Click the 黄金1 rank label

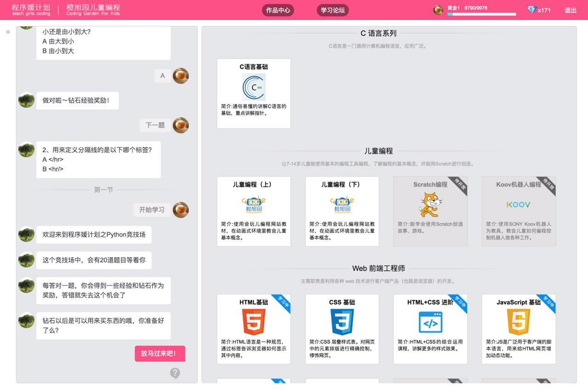(x=453, y=8)
